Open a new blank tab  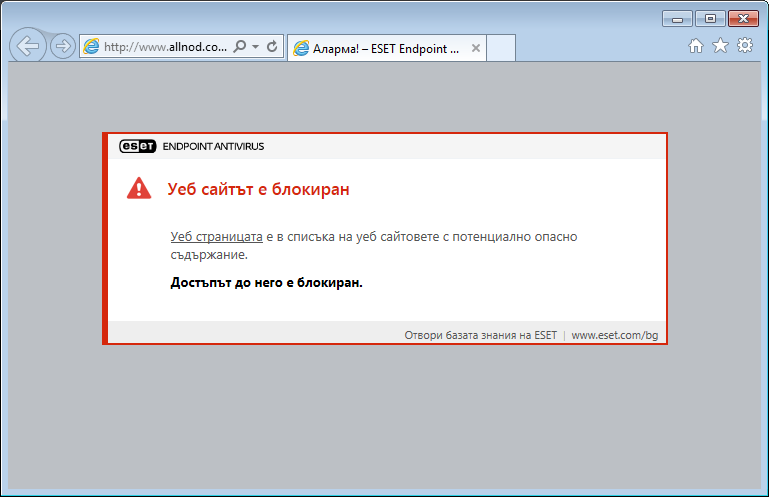coord(500,48)
